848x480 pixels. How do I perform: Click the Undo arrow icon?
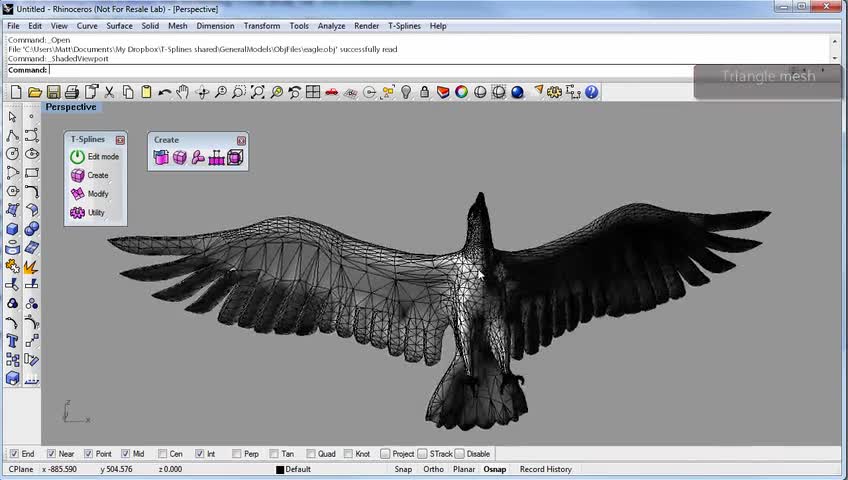(164, 92)
